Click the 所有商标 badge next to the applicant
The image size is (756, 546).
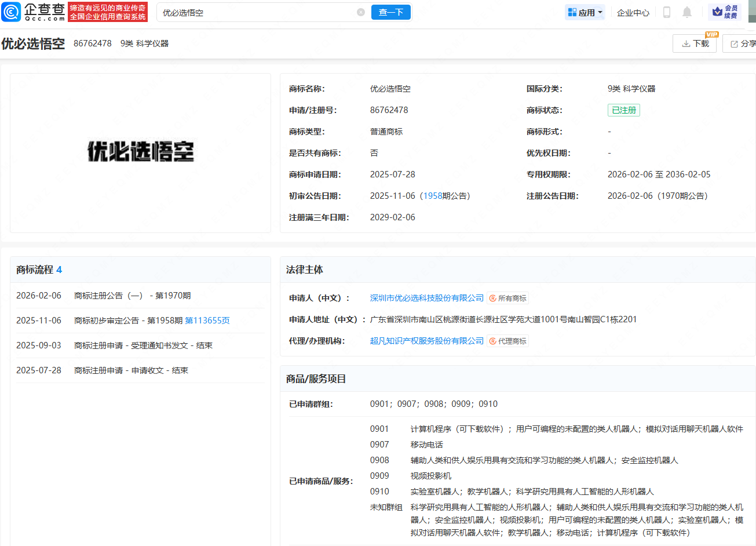(x=507, y=298)
